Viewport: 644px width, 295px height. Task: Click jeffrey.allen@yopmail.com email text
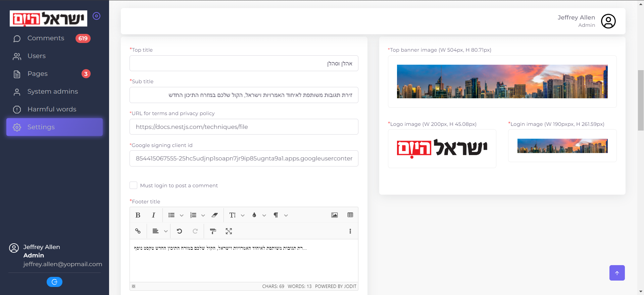pos(63,264)
